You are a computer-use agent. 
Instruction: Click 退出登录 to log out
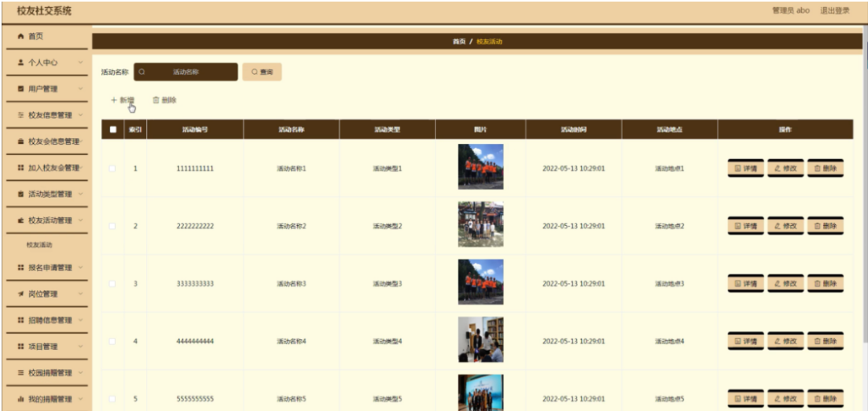pyautogui.click(x=835, y=10)
